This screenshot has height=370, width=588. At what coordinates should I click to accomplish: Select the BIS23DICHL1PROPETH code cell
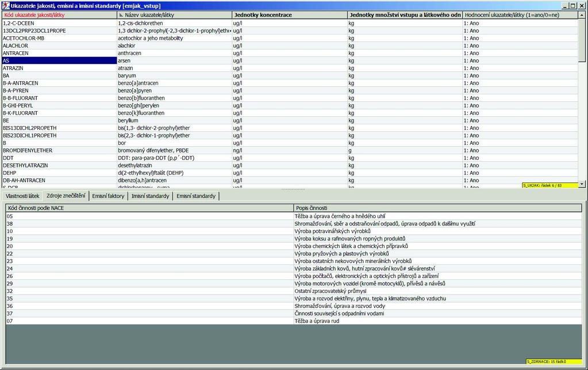[x=59, y=135]
